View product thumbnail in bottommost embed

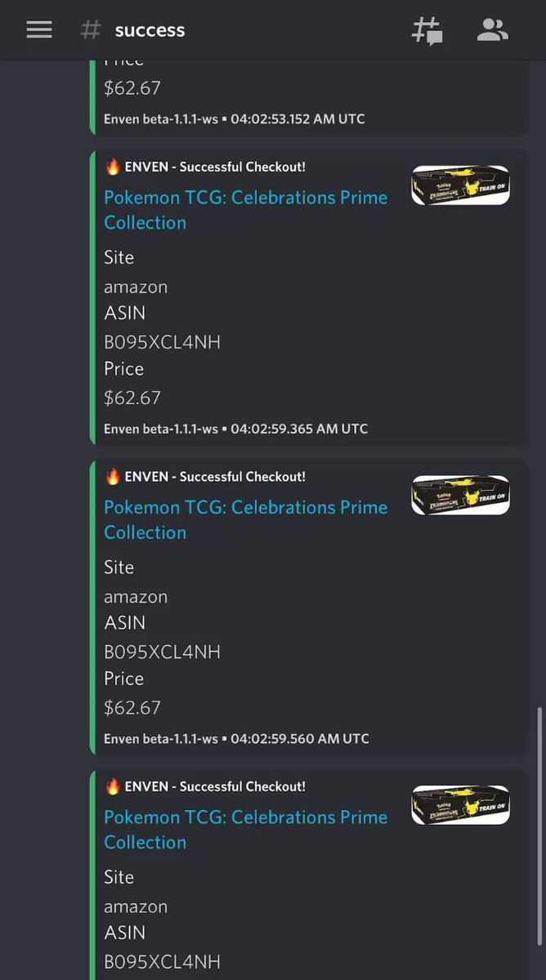point(460,804)
